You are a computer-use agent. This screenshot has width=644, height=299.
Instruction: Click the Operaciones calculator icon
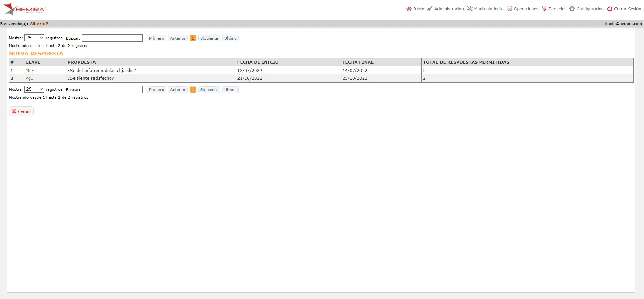tap(509, 9)
